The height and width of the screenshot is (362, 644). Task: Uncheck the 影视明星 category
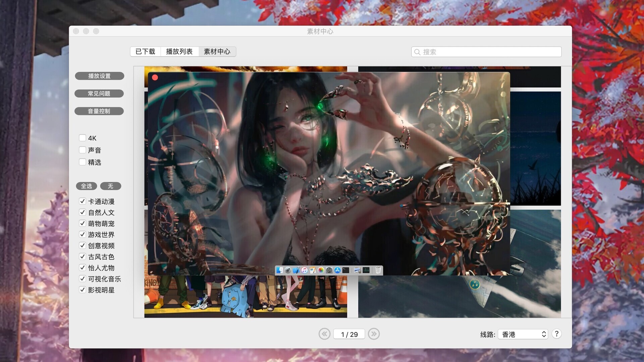point(83,290)
